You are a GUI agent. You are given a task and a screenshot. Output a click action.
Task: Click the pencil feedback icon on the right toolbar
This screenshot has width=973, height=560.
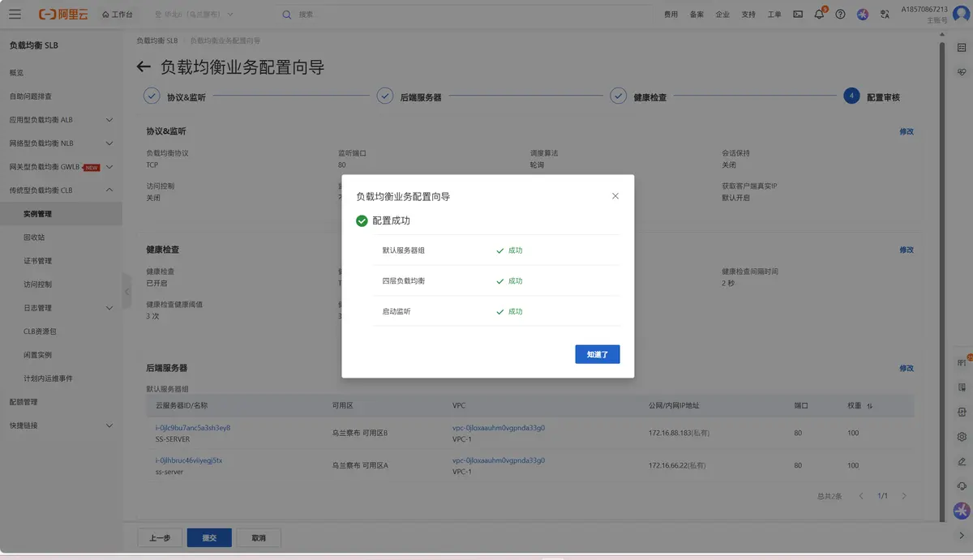(962, 461)
